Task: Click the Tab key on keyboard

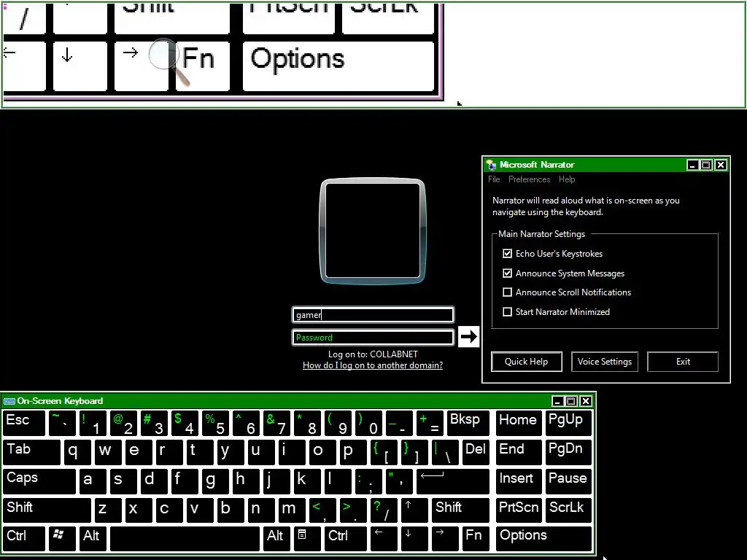Action: 31,452
